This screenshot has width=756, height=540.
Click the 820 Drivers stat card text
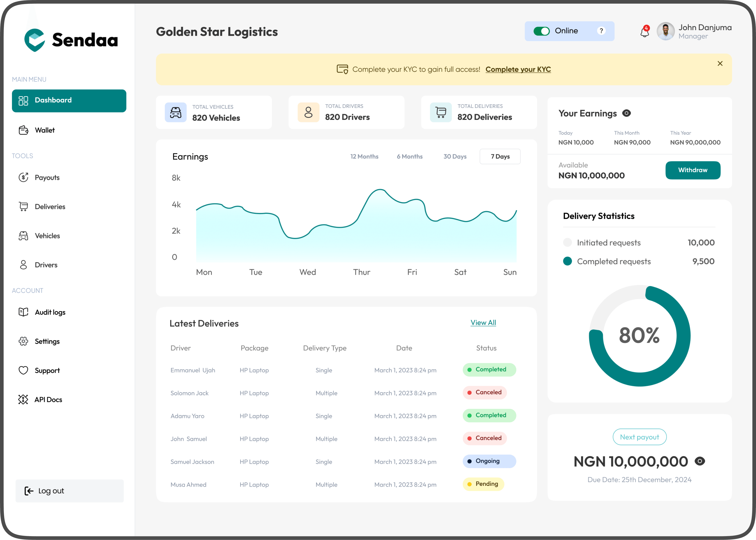pyautogui.click(x=347, y=117)
